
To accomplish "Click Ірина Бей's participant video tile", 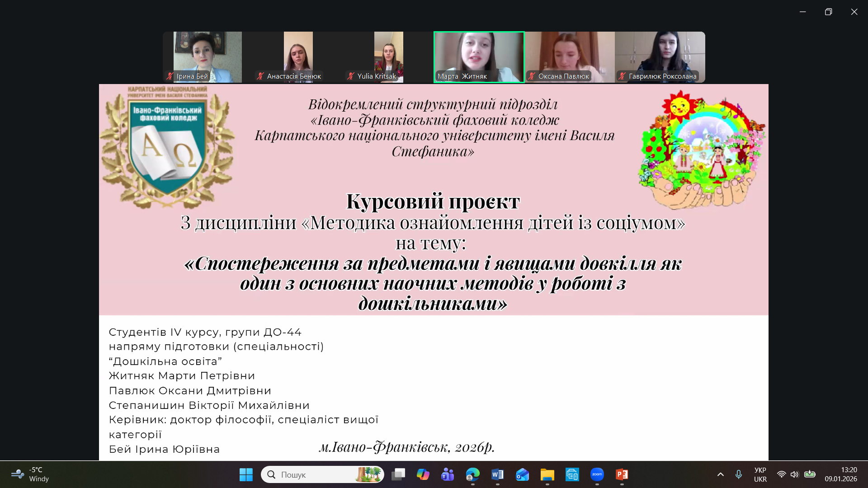I will click(x=208, y=56).
